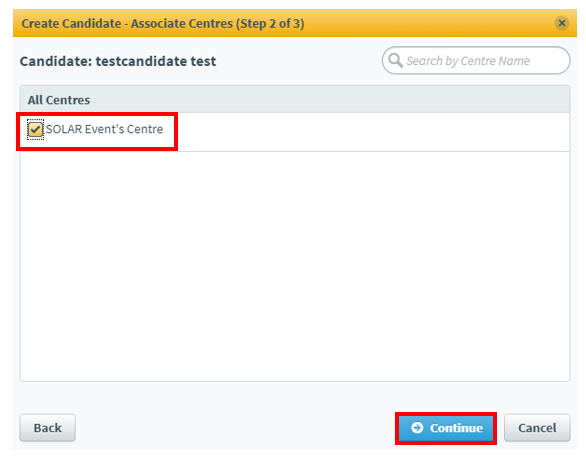Close the Create Candidate dialog

click(561, 23)
